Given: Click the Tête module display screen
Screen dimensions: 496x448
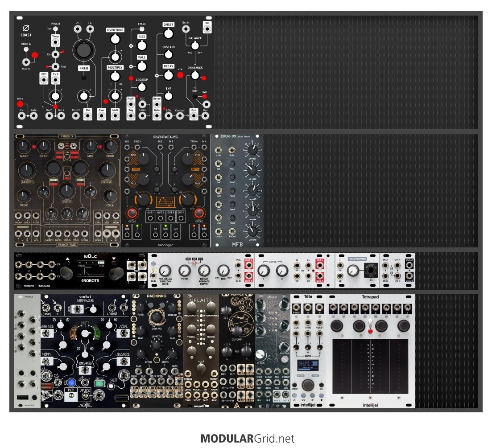Looking at the screenshot, I should 307,366.
